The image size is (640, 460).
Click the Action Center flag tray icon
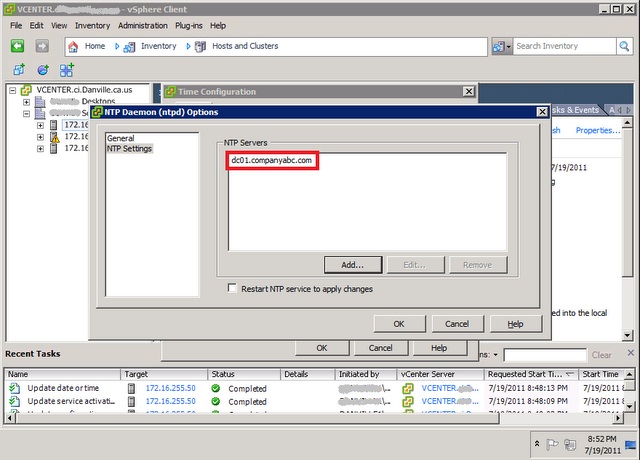(x=552, y=444)
